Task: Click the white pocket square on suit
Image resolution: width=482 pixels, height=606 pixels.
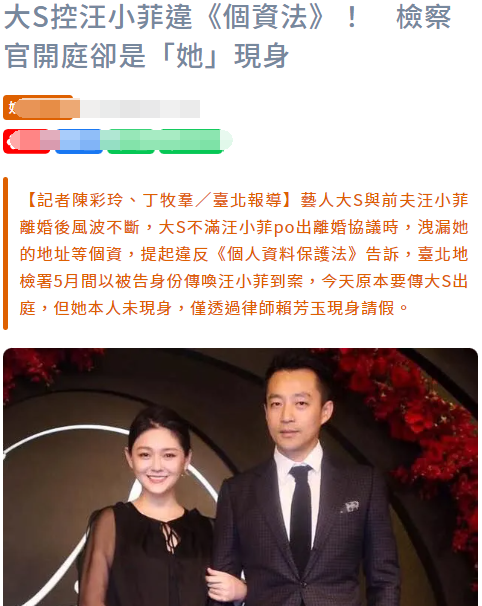Action: [351, 506]
